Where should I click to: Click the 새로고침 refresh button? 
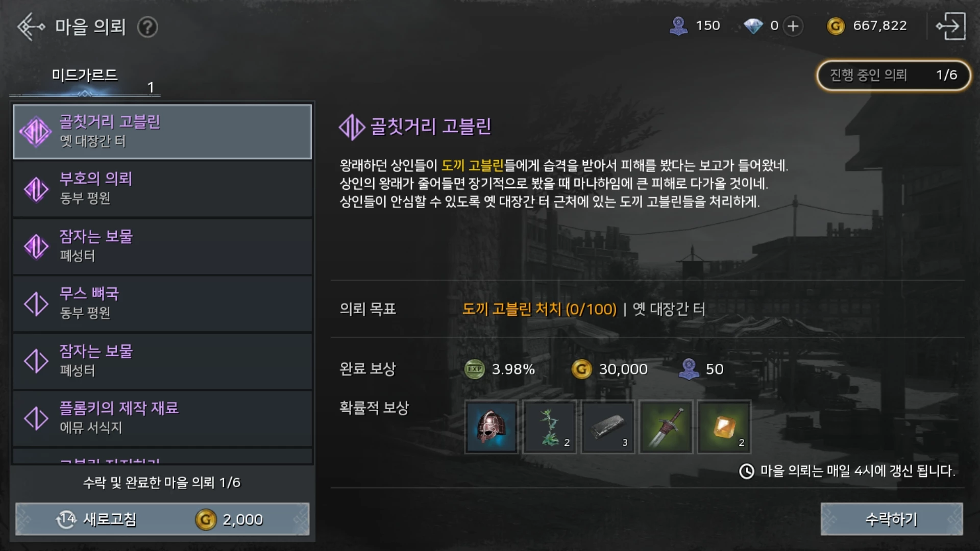point(162,519)
